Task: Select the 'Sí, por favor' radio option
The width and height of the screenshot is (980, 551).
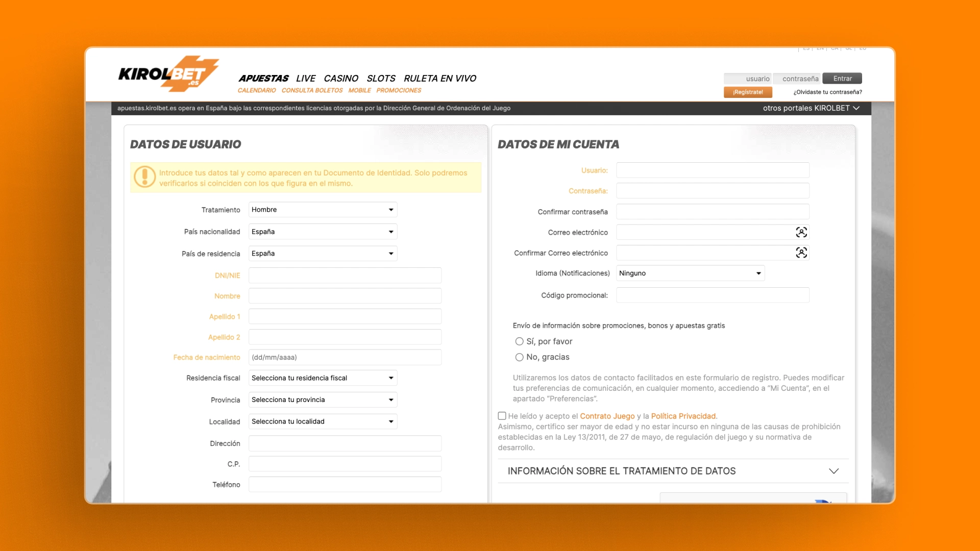Action: tap(519, 341)
